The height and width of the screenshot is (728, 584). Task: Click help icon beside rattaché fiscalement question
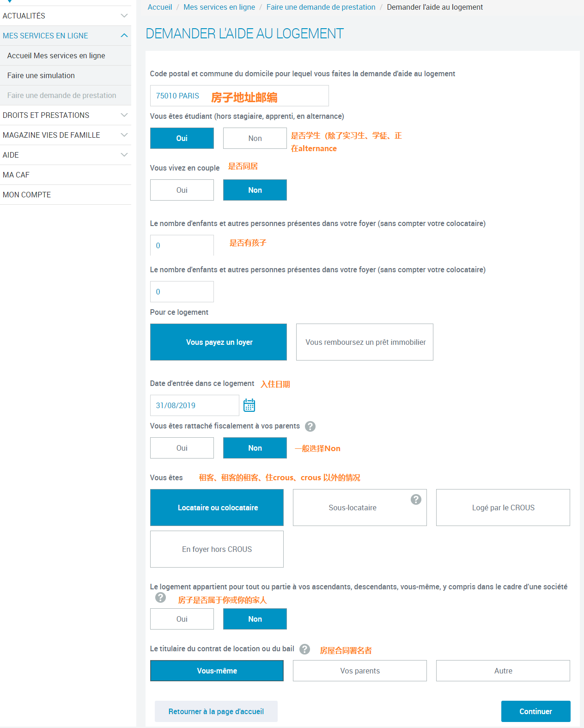click(x=310, y=426)
